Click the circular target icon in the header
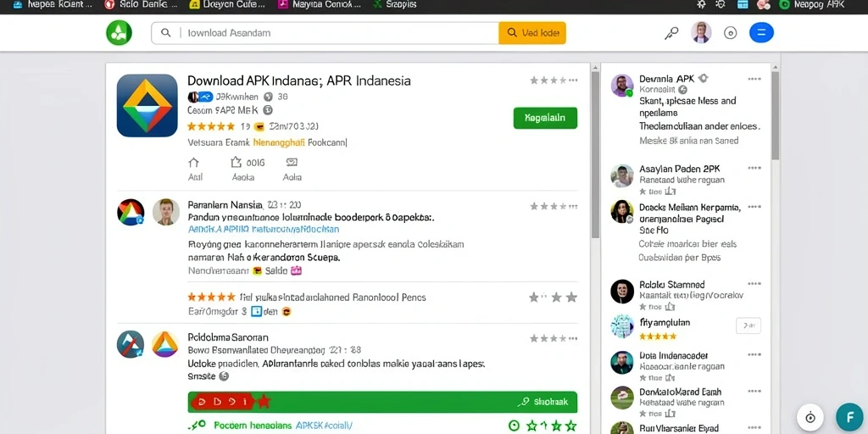This screenshot has height=434, width=868. point(730,33)
